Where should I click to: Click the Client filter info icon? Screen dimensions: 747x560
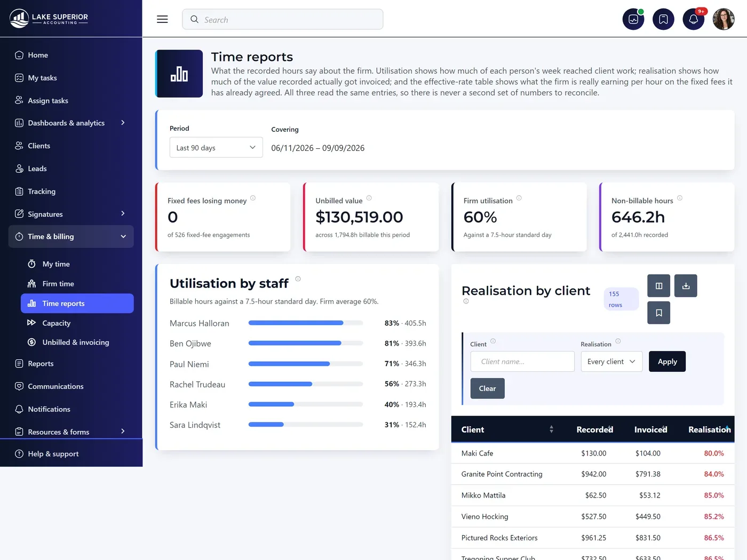click(493, 341)
